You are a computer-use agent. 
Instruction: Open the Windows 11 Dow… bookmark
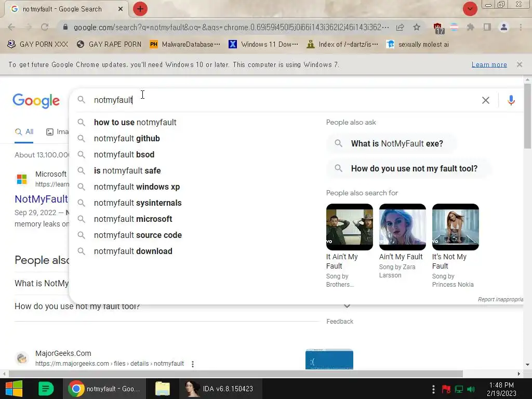click(263, 45)
